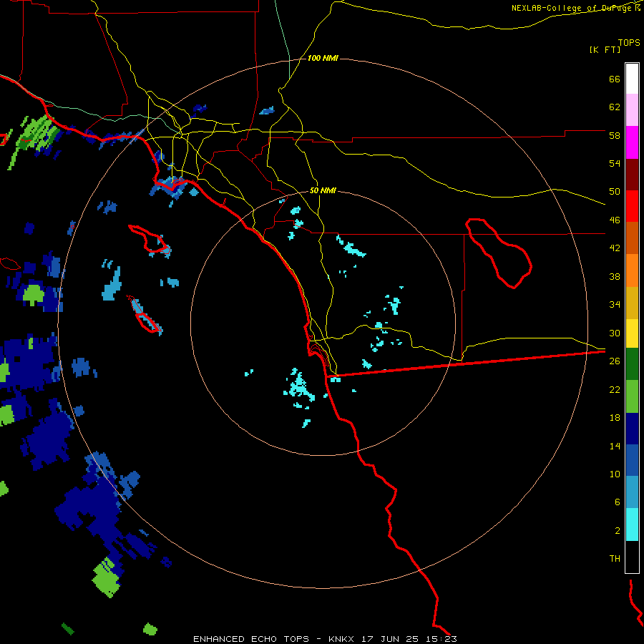Select the NEXLAB-College of DuPage text
This screenshot has width=644, height=644.
(x=572, y=8)
